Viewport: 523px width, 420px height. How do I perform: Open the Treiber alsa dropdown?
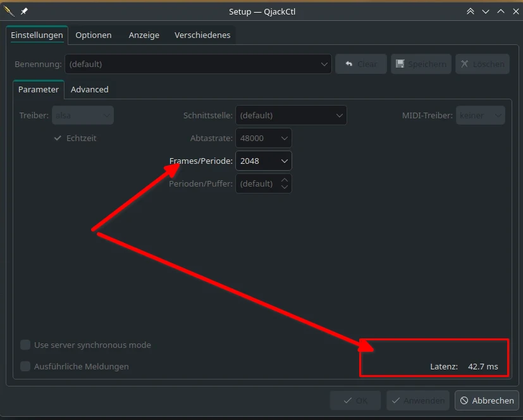[83, 115]
